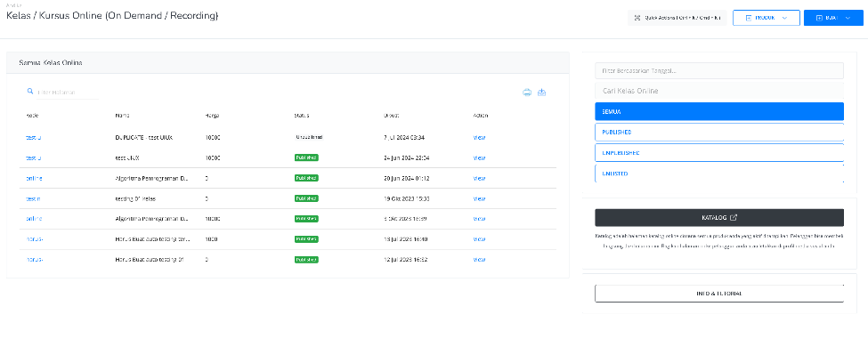Image resolution: width=868 pixels, height=347 pixels.
Task: Sort by the Status column header
Action: (302, 116)
